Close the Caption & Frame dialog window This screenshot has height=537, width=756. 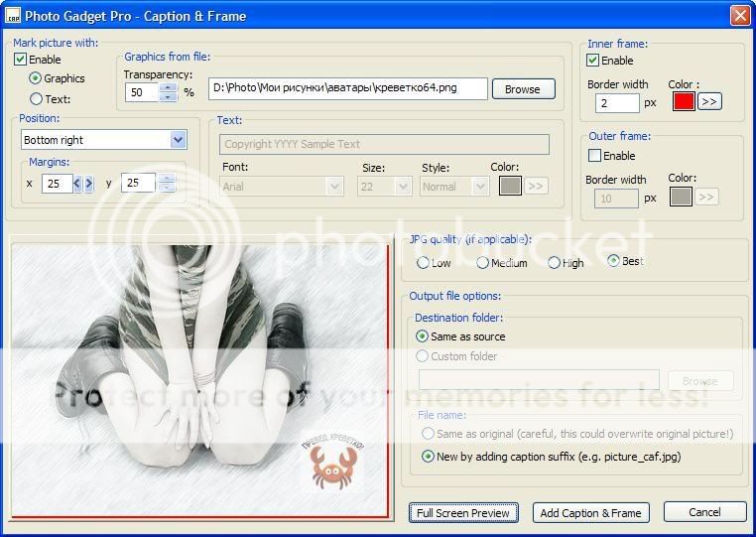pos(739,16)
